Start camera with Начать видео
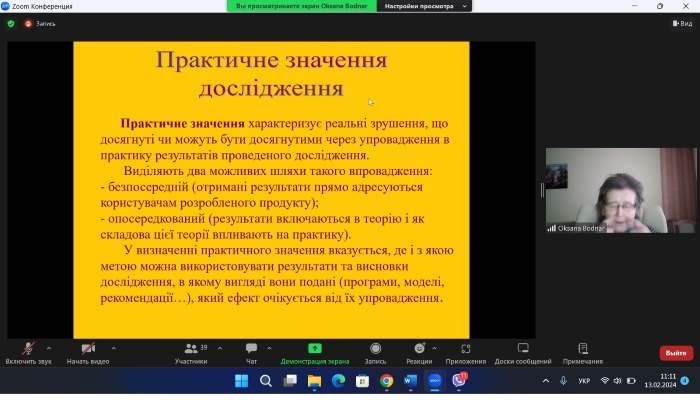Image resolution: width=700 pixels, height=400 pixels. (87, 349)
